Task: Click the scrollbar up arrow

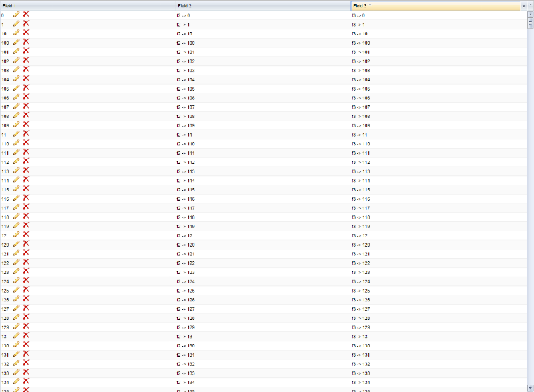Action: click(530, 14)
